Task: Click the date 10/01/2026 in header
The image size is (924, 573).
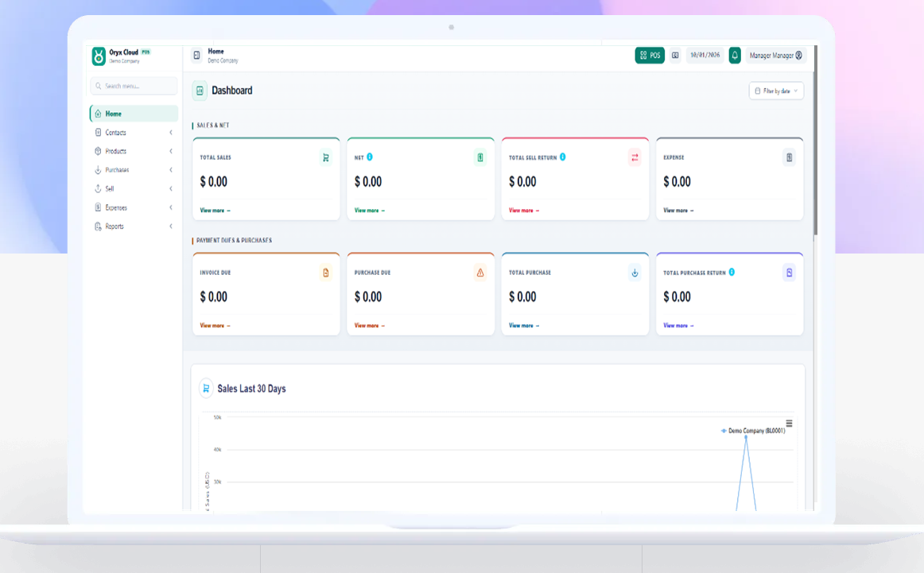Action: point(705,55)
